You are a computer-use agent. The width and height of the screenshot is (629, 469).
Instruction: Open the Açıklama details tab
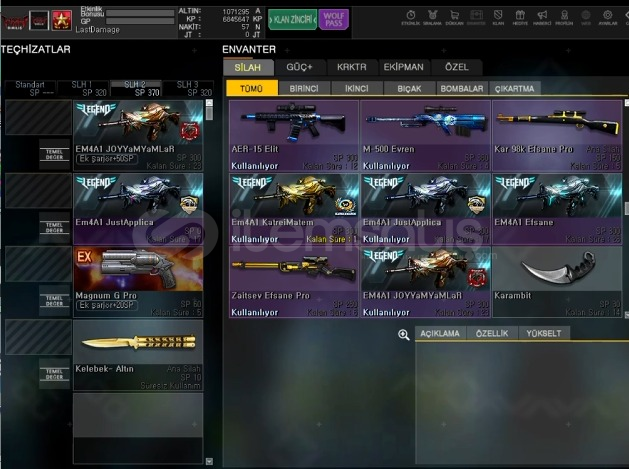coord(440,333)
